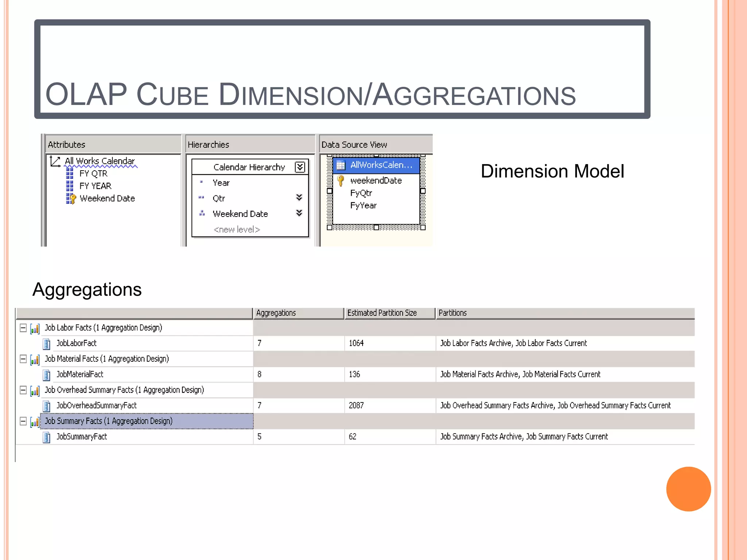Click the Job Overhead Summary Facts Archive partitions cell
Image resolution: width=747 pixels, height=560 pixels.
565,405
